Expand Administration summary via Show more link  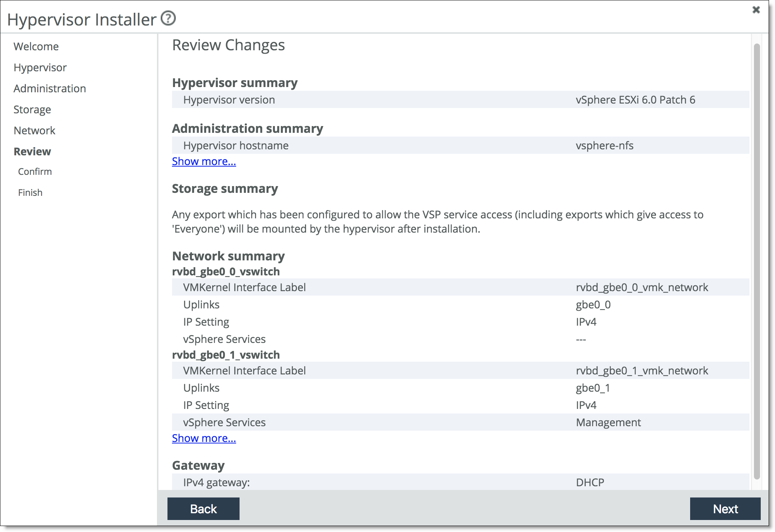coord(204,161)
